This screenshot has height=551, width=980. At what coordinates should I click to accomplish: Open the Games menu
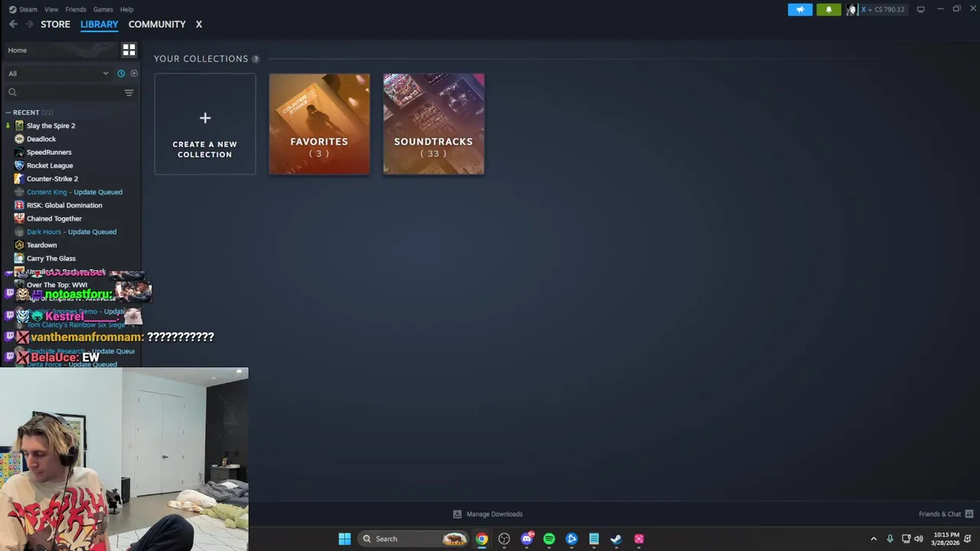(x=103, y=9)
